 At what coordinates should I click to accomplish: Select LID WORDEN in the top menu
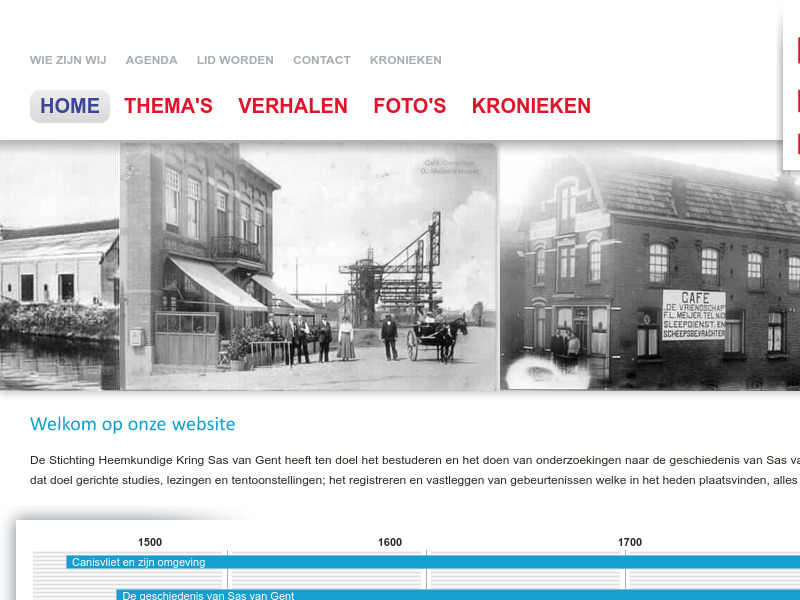pyautogui.click(x=235, y=59)
